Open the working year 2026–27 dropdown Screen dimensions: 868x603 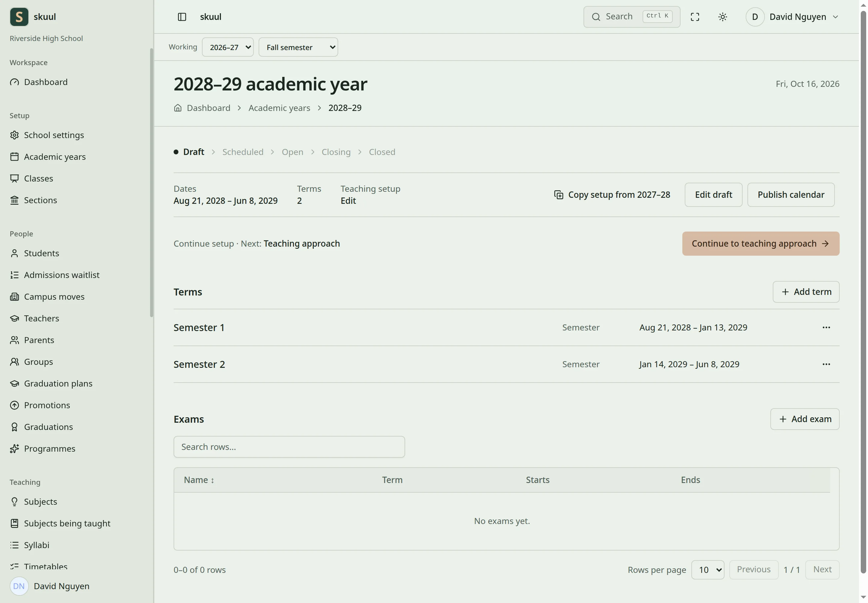(x=227, y=47)
